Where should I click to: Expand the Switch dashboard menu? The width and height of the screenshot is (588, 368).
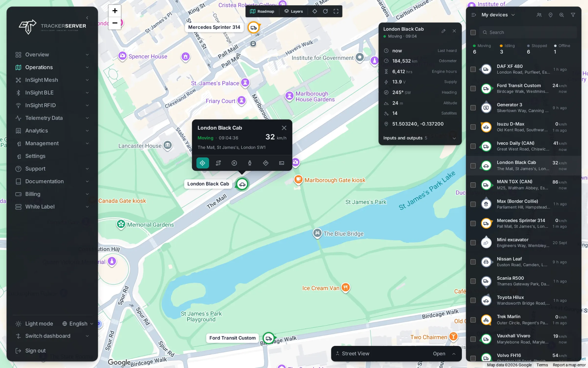click(x=52, y=336)
